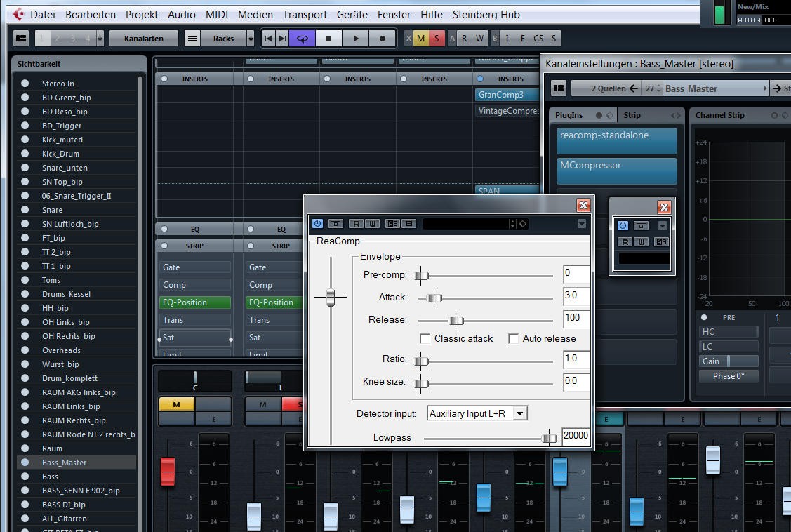
Task: Stop playback with the stop button
Action: pos(328,39)
